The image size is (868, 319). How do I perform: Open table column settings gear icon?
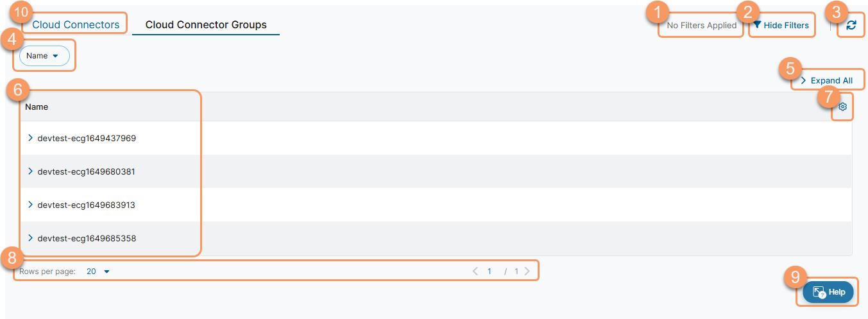click(x=842, y=107)
